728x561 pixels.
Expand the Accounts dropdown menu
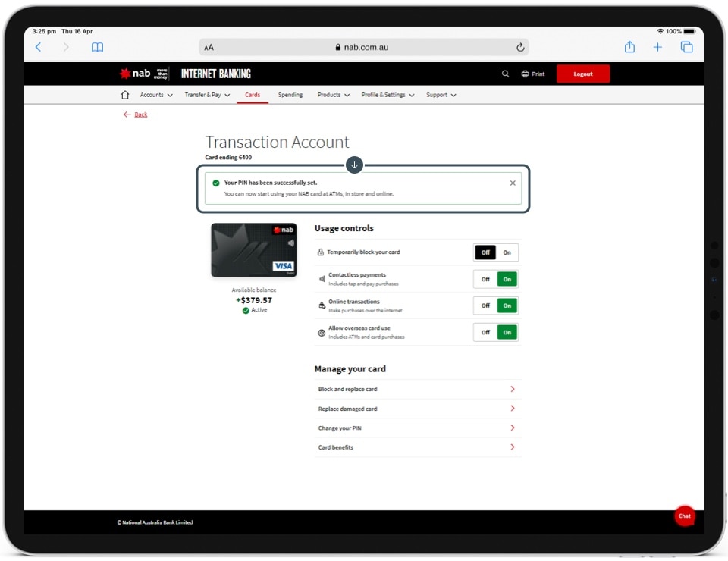coord(156,95)
